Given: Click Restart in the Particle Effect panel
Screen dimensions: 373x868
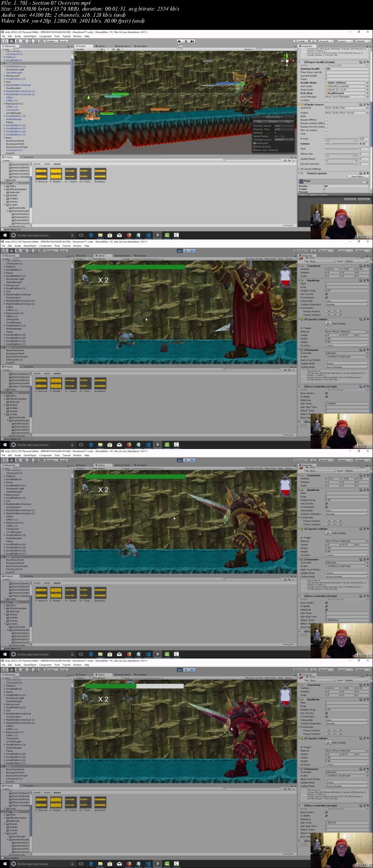Looking at the screenshot, I should tap(273, 121).
